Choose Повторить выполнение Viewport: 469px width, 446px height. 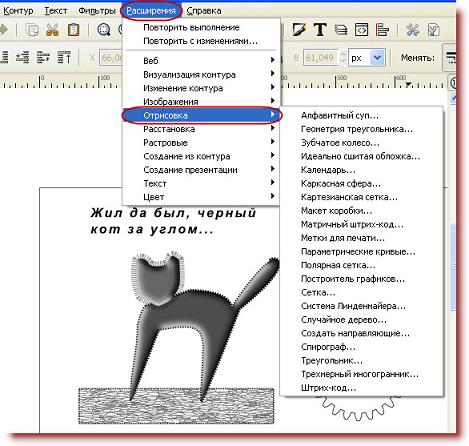pyautogui.click(x=201, y=27)
